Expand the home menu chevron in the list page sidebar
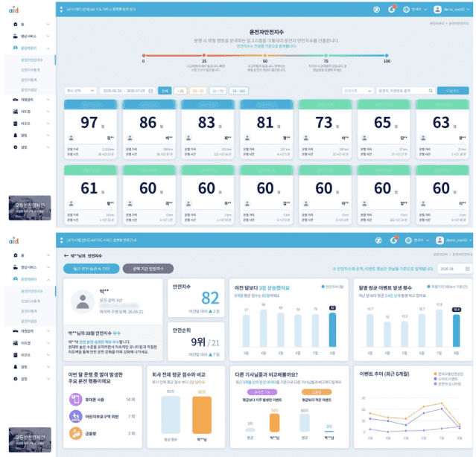Image resolution: width=476 pixels, height=457 pixels. click(48, 25)
